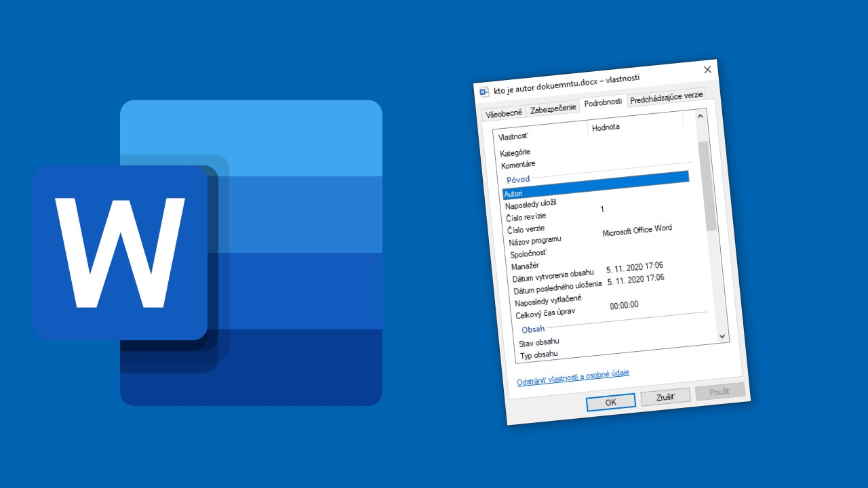The width and height of the screenshot is (868, 488).
Task: Click the revision value 1
Action: point(602,209)
